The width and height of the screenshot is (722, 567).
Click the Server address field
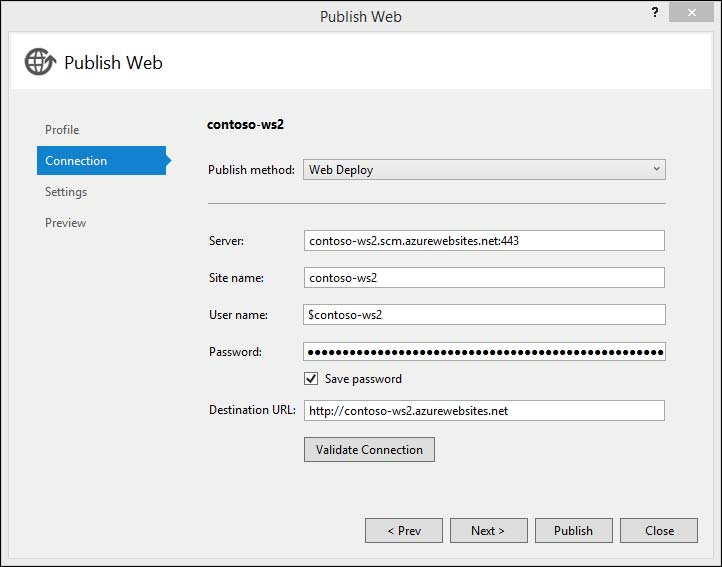pyautogui.click(x=484, y=241)
